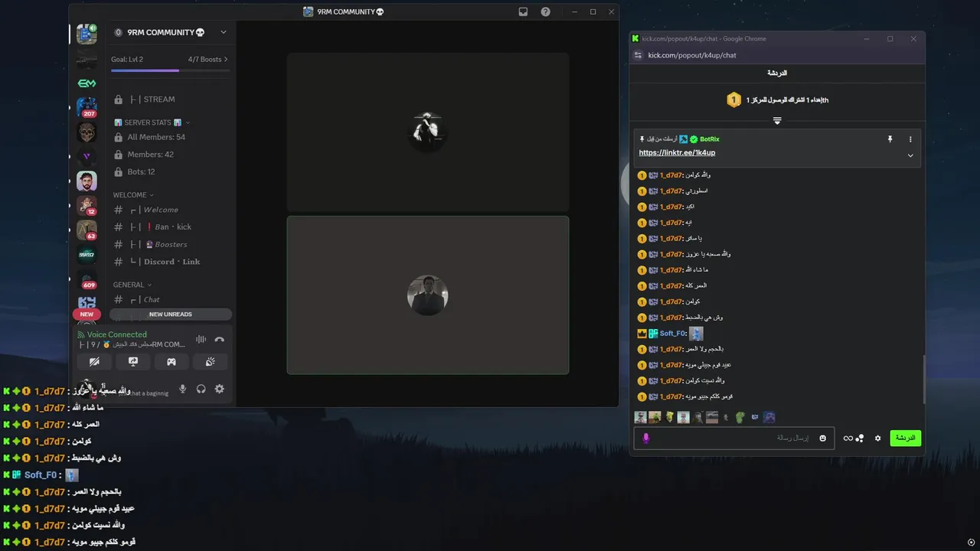The width and height of the screenshot is (980, 551).
Task: Open server icon with 207 badge
Action: (87, 107)
